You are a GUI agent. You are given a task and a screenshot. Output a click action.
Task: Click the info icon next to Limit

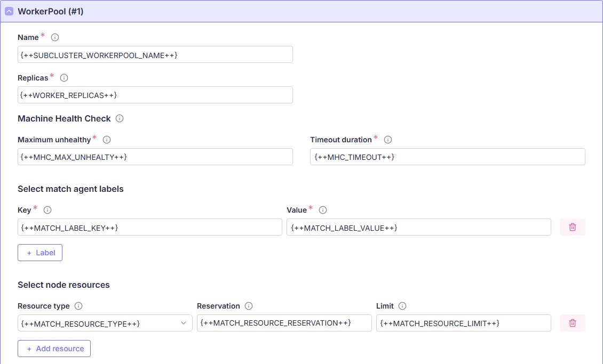[x=402, y=306]
